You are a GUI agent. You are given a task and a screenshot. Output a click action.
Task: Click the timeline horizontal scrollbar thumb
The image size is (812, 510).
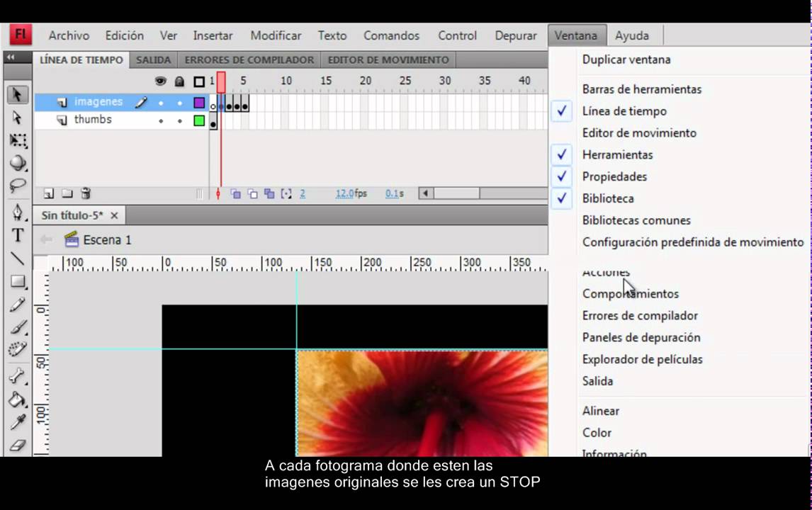point(457,193)
